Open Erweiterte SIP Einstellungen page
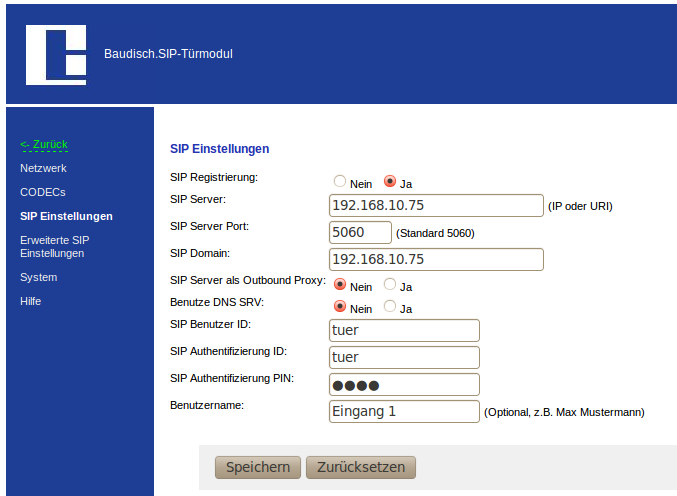Screen dimensions: 677x496 pyautogui.click(x=55, y=247)
